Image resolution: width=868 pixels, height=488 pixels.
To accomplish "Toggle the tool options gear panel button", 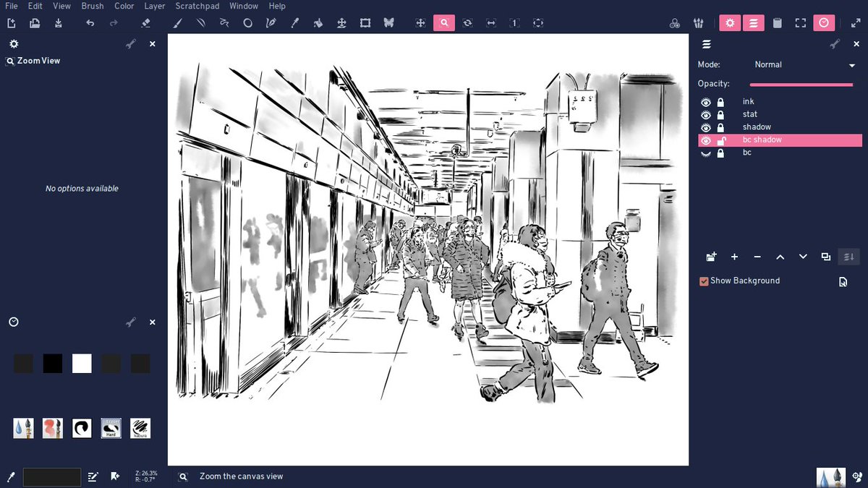I will pyautogui.click(x=730, y=23).
